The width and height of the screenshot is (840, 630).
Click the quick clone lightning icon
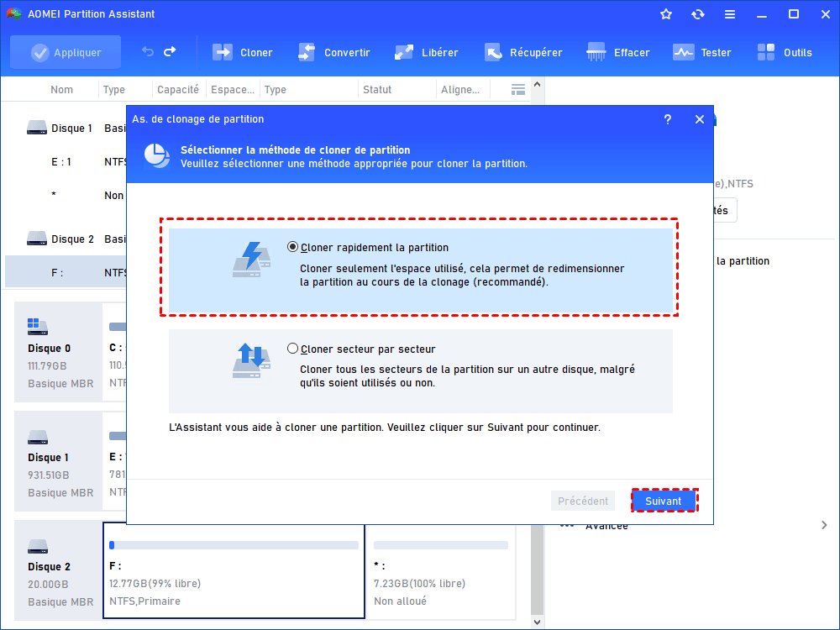pos(252,260)
